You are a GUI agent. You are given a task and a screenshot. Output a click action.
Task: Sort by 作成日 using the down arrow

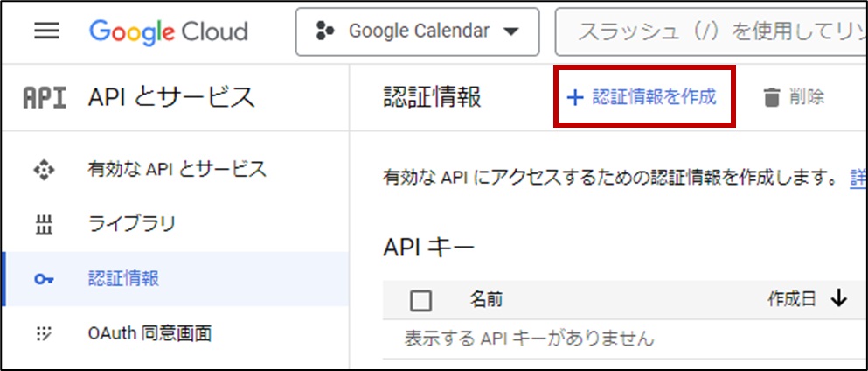pyautogui.click(x=839, y=299)
